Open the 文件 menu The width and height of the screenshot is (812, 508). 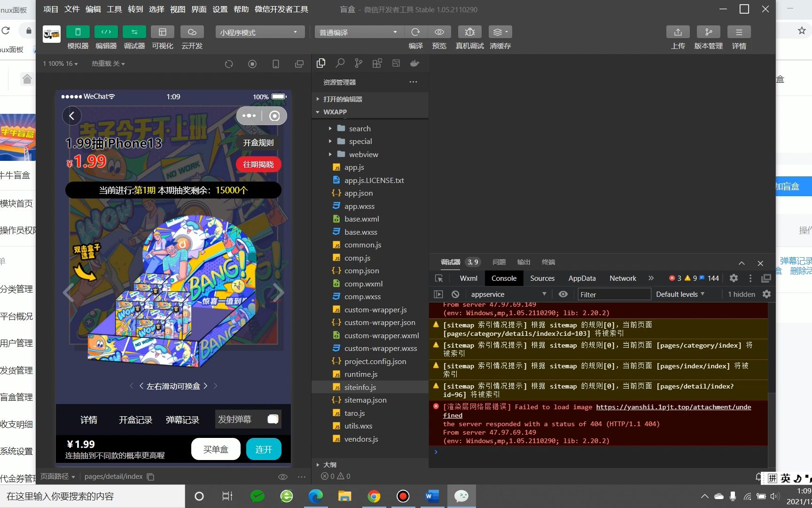(x=72, y=9)
